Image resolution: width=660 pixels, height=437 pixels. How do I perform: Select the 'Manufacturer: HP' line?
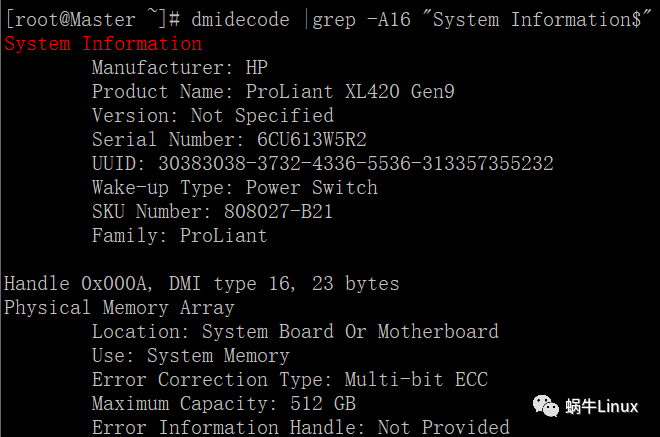[180, 68]
